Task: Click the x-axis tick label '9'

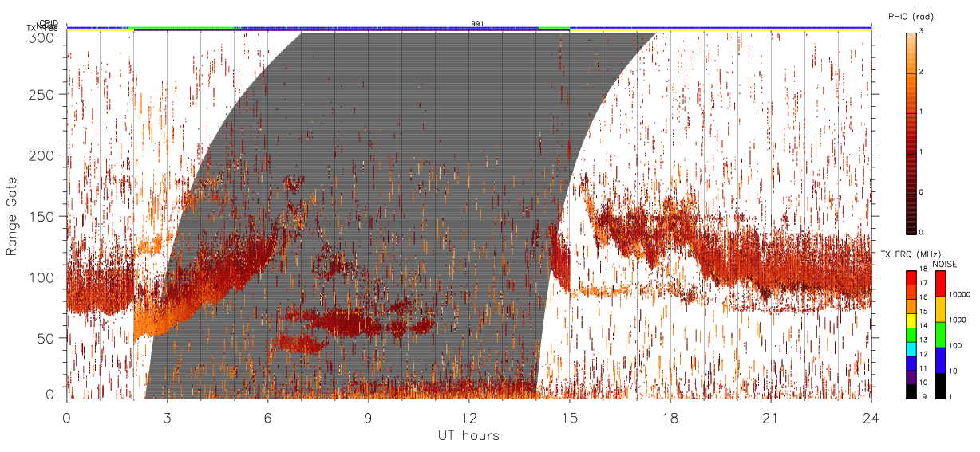Action: click(x=368, y=417)
